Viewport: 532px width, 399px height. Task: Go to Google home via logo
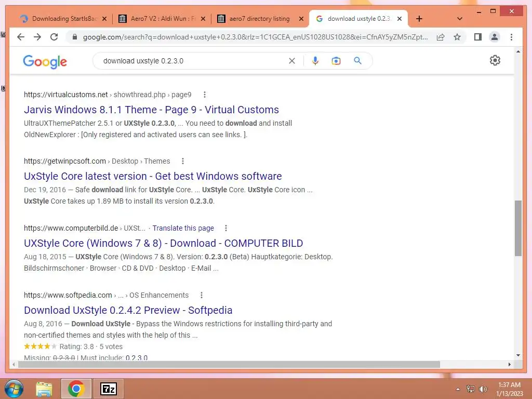click(x=45, y=62)
